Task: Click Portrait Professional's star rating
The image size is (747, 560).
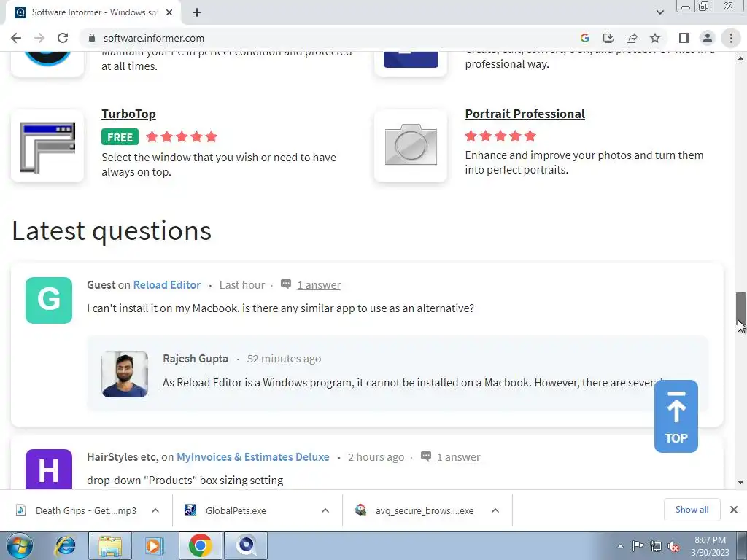Action: (500, 136)
